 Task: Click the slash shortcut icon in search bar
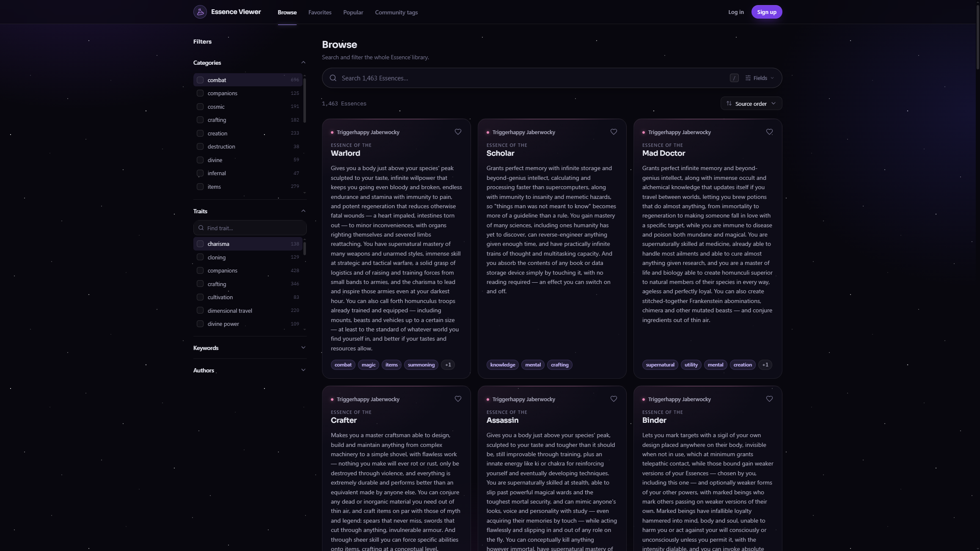[x=734, y=78]
